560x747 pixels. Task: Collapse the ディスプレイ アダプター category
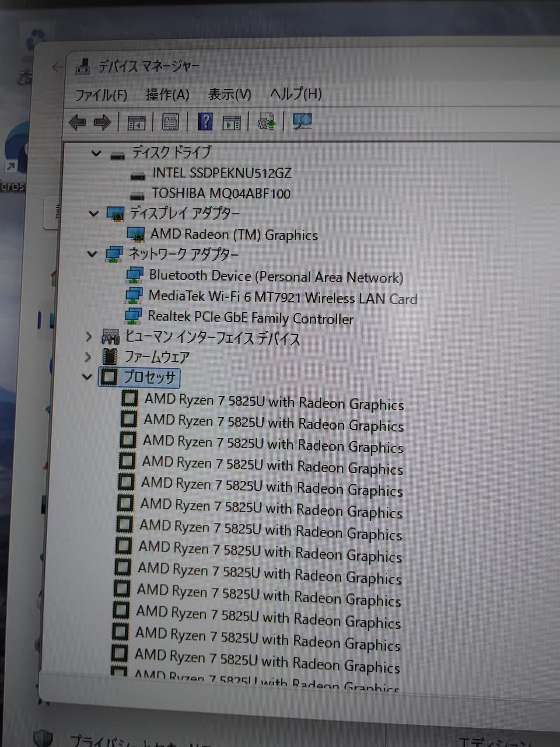[x=93, y=214]
